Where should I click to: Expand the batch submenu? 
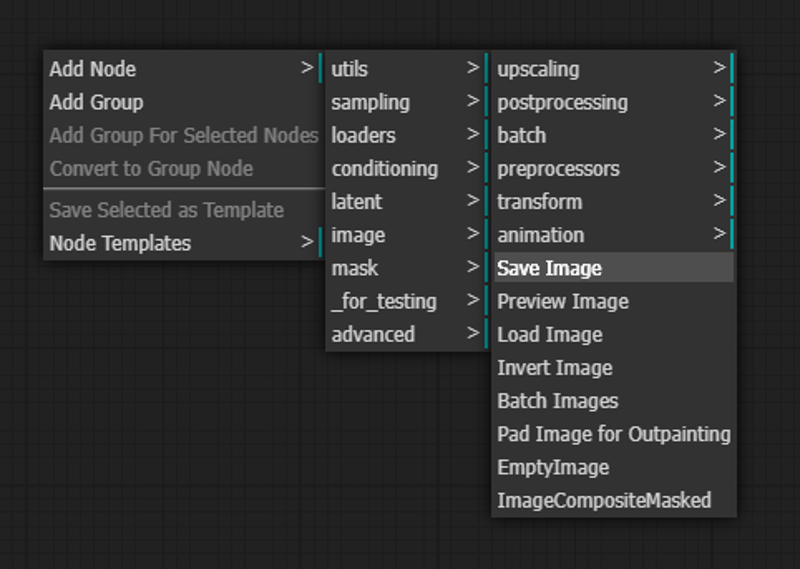click(x=614, y=135)
